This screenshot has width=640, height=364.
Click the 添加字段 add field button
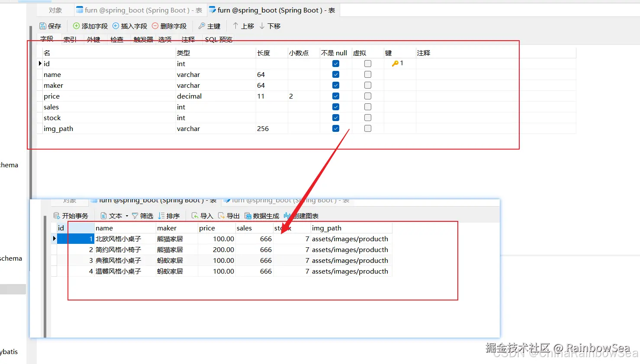pyautogui.click(x=90, y=26)
